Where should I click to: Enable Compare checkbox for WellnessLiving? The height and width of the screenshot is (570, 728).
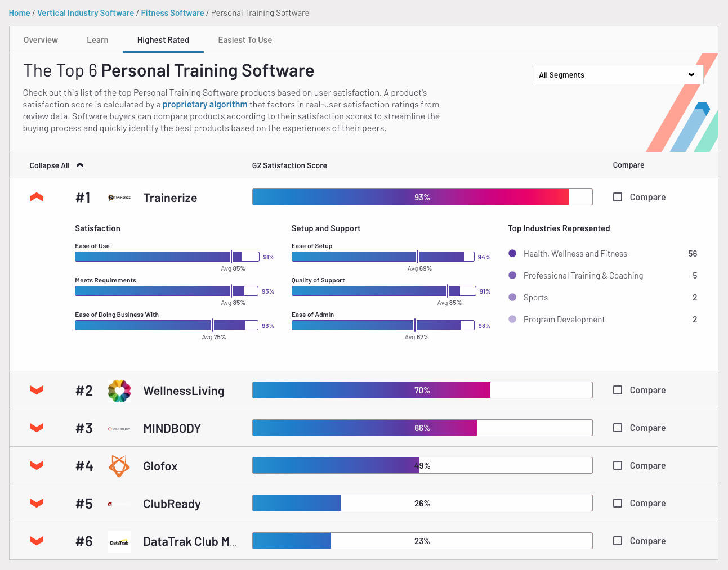coord(618,390)
